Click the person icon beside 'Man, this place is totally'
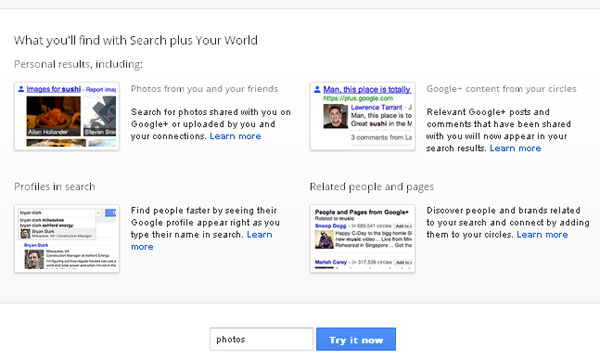 [x=317, y=90]
